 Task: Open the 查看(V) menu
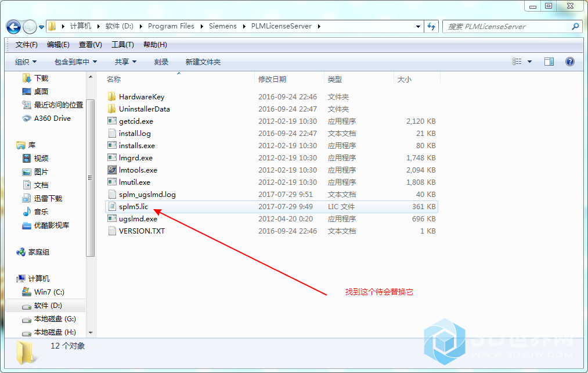(x=91, y=45)
